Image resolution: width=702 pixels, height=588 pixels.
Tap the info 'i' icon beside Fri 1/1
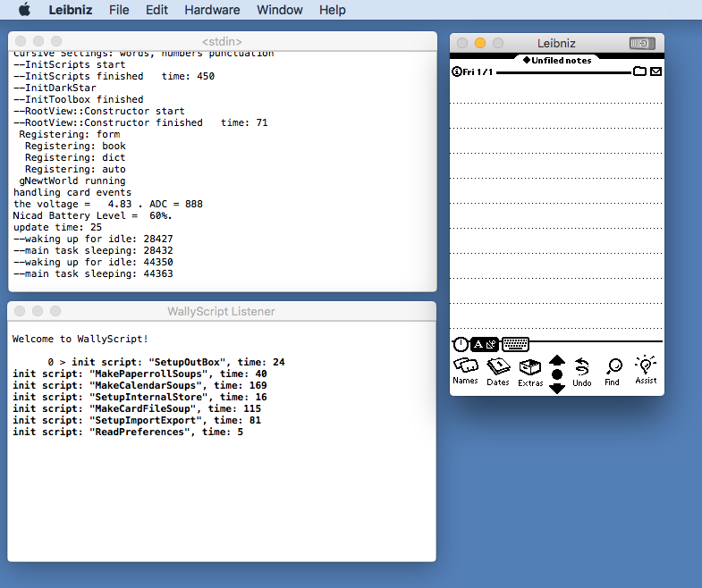click(x=456, y=71)
